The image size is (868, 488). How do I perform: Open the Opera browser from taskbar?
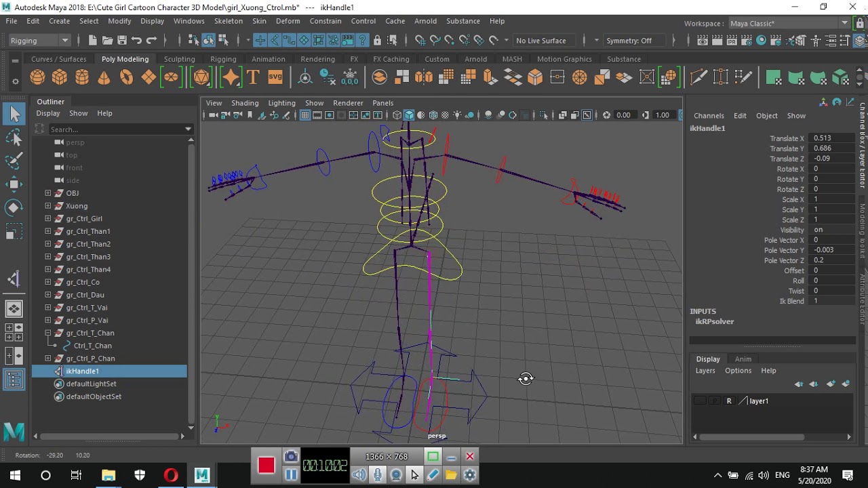[171, 475]
